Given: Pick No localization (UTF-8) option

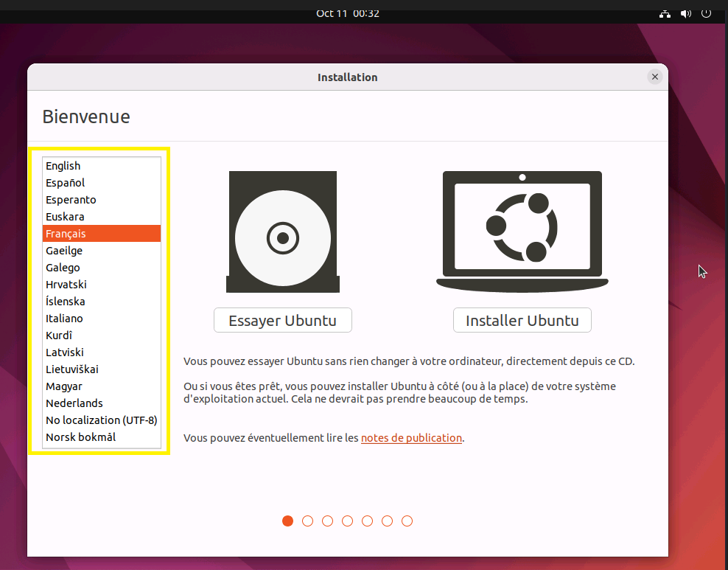Looking at the screenshot, I should [x=101, y=420].
